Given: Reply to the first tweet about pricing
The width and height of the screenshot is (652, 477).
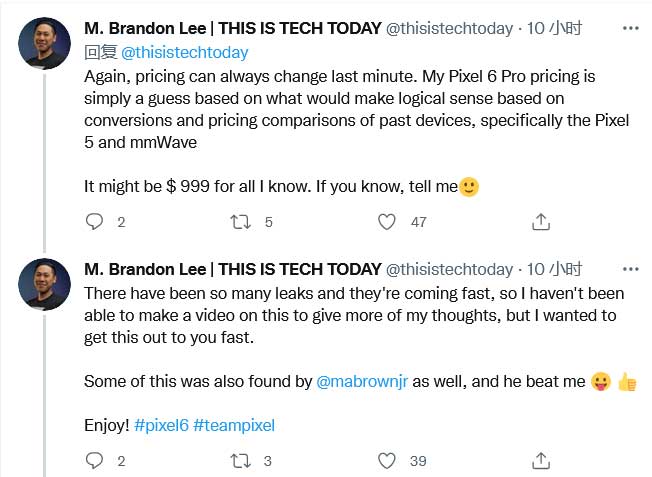Looking at the screenshot, I should 95,222.
